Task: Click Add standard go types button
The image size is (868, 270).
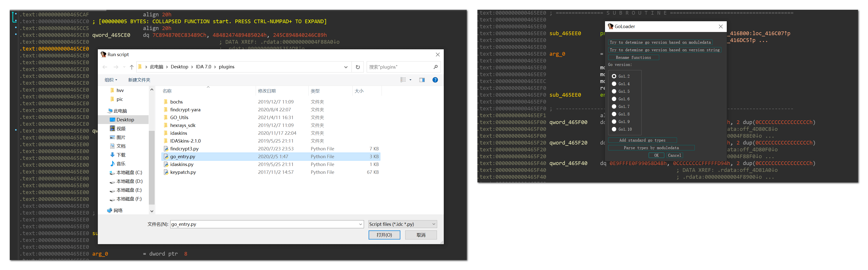Action: pos(642,140)
